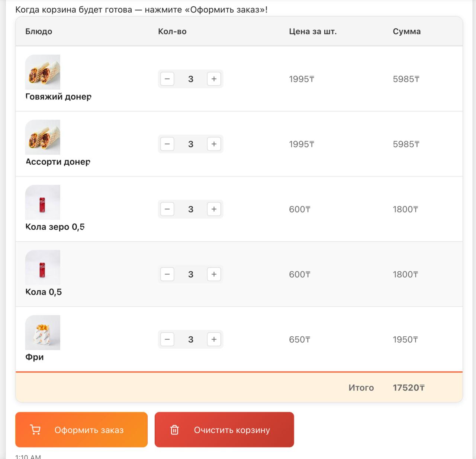
Task: Increase Говяжий донер quantity with plus
Action: click(214, 79)
